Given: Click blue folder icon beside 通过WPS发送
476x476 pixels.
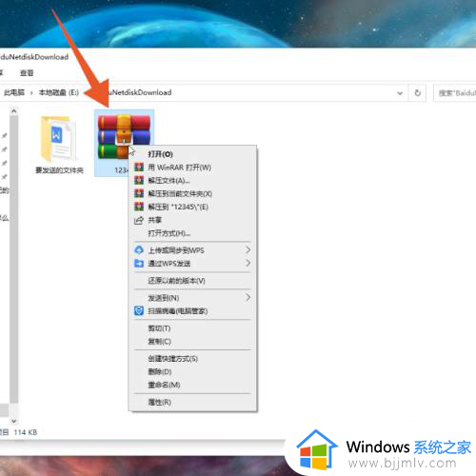Looking at the screenshot, I should pos(139,264).
